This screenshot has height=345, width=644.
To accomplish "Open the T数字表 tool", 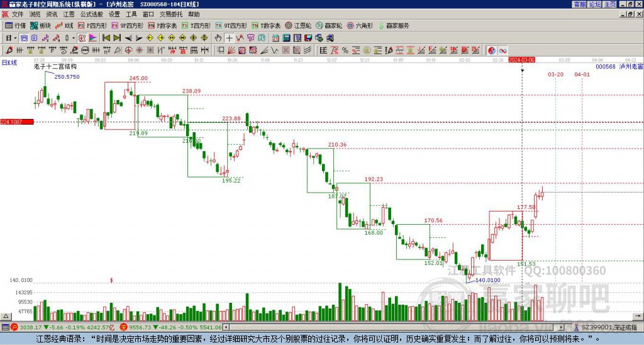I will point(266,25).
